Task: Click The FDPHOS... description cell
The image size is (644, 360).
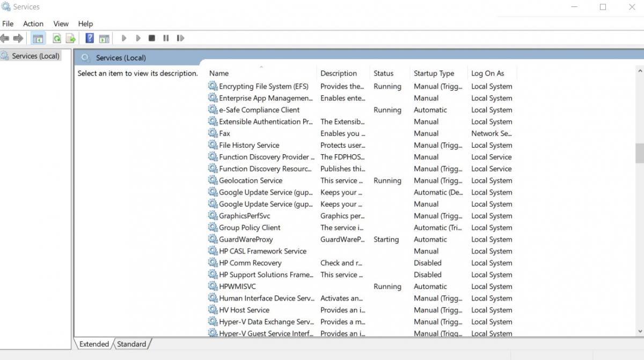Action: point(342,157)
